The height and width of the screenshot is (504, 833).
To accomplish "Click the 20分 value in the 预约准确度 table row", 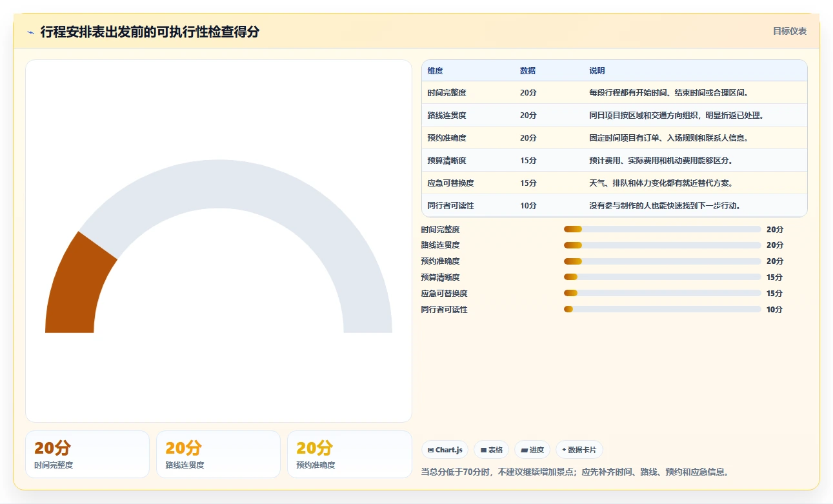I will tap(528, 138).
